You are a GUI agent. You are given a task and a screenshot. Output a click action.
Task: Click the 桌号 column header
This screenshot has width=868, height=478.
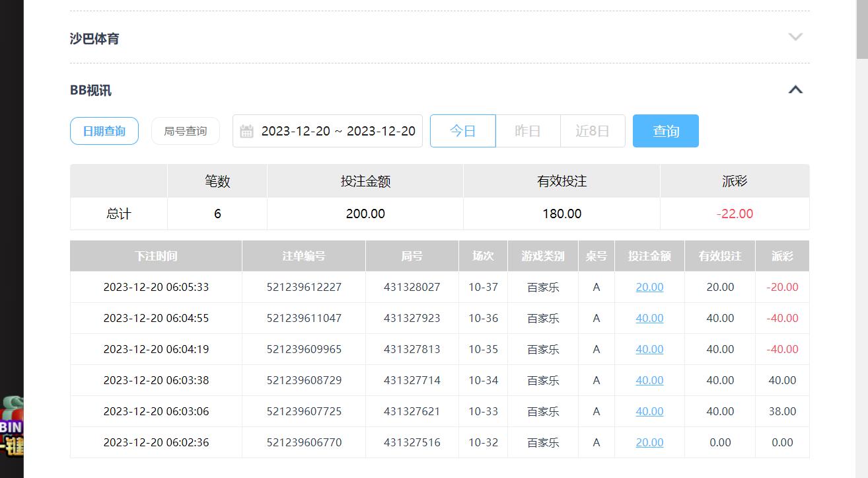[597, 256]
